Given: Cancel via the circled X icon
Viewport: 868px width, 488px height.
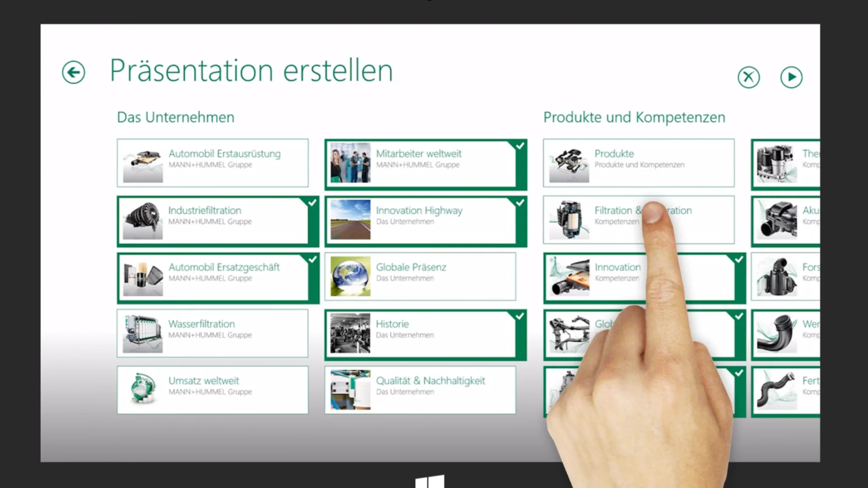Looking at the screenshot, I should 749,77.
